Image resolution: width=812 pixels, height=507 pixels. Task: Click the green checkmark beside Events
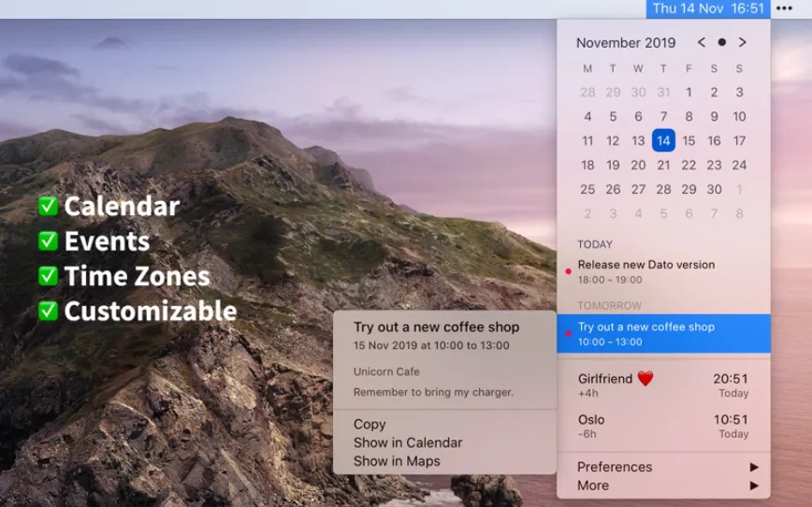48,240
